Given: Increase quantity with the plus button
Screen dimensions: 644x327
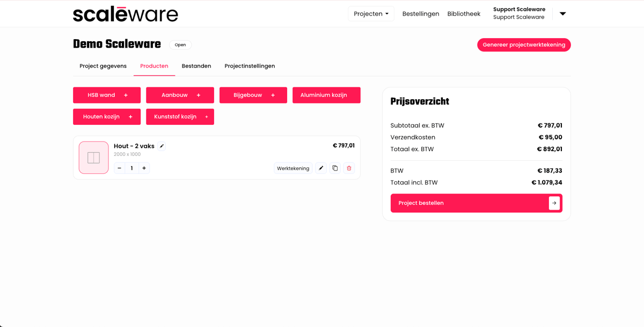Looking at the screenshot, I should (144, 168).
